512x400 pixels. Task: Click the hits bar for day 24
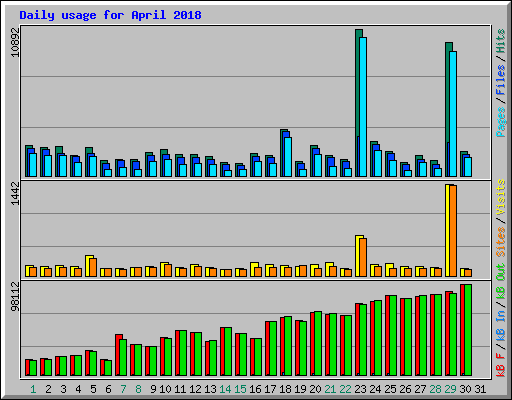[x=372, y=159]
